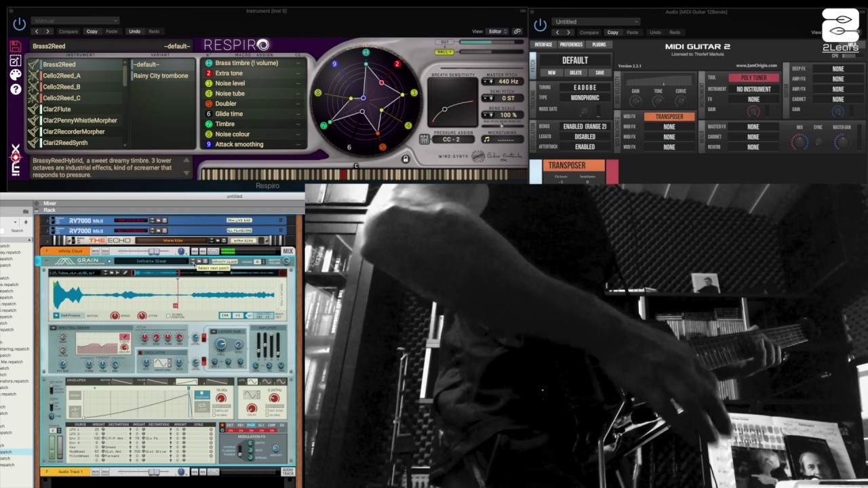Image resolution: width=868 pixels, height=488 pixels.
Task: Open the Untitled preset dropdown in MIDI Guitar window
Action: (595, 22)
